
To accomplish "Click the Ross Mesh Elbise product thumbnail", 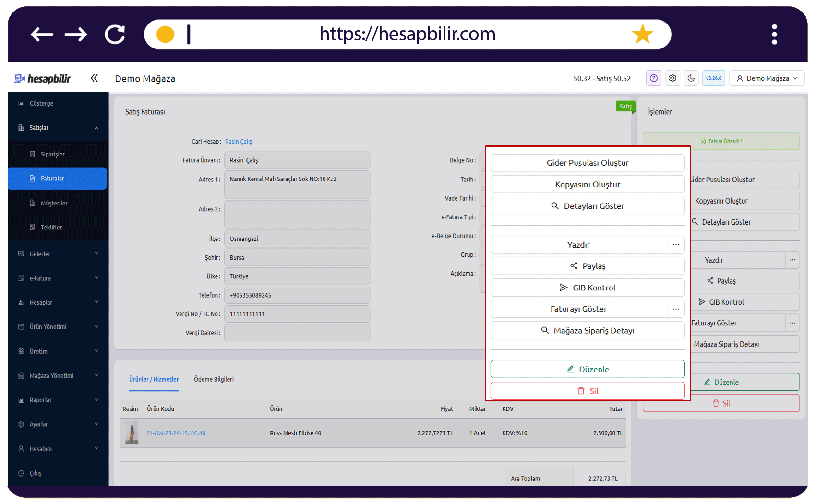I will 132,432.
